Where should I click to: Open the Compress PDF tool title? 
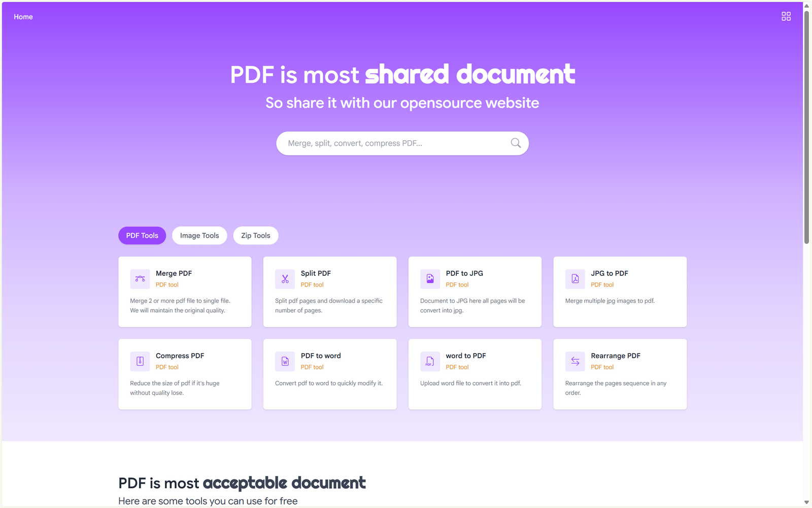180,356
